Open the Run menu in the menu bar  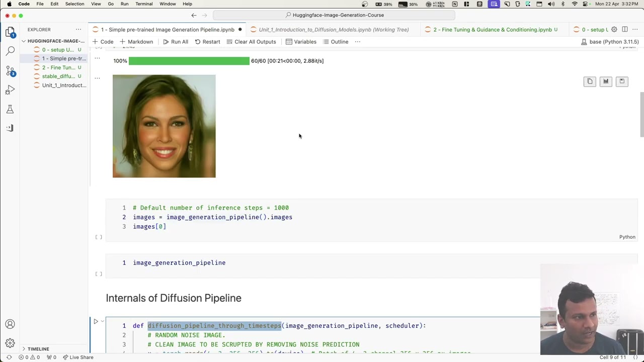point(124,4)
